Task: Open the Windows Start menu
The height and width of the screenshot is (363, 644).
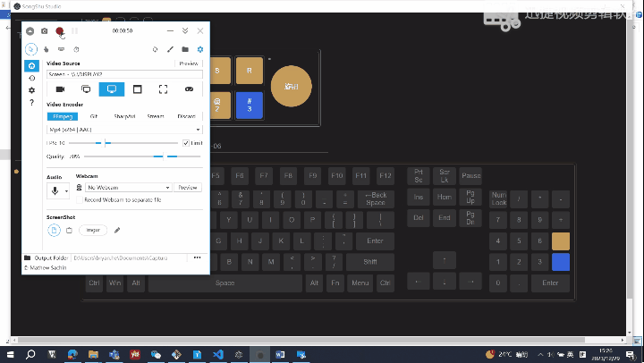Action: click(10, 354)
